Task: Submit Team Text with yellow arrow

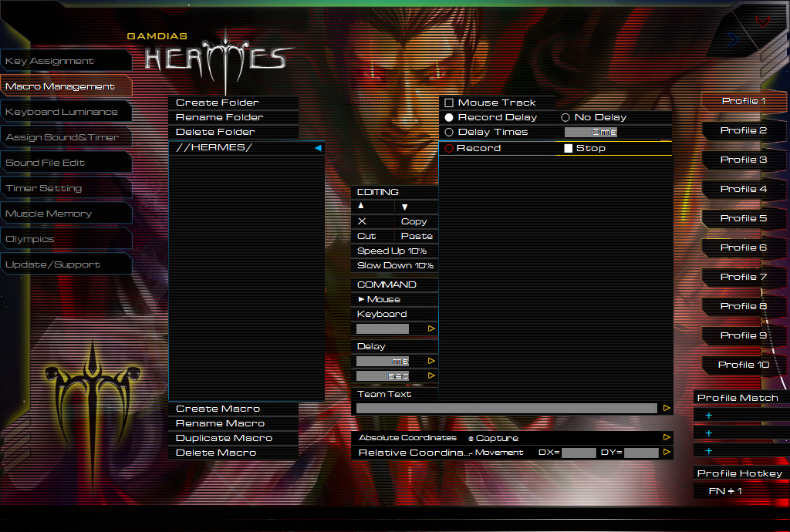Action: point(667,408)
